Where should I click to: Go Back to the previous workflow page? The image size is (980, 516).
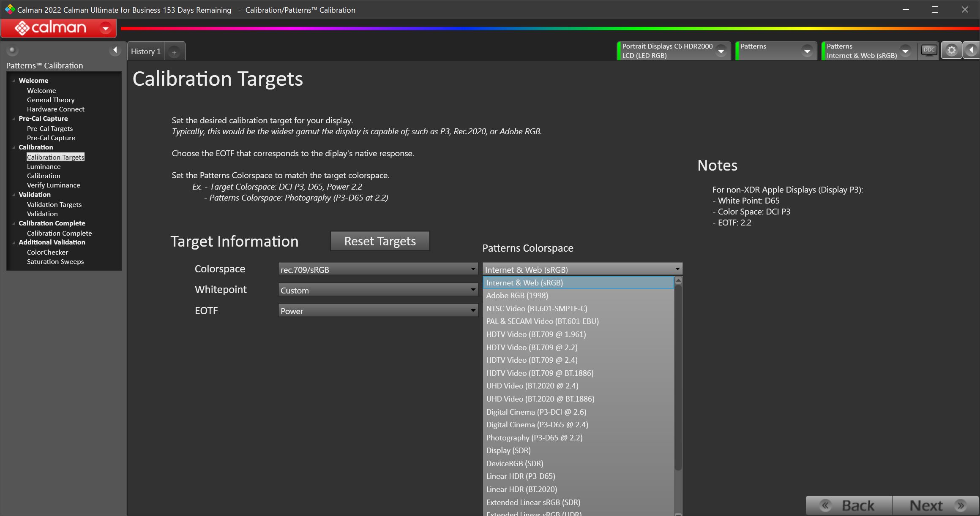coord(849,505)
